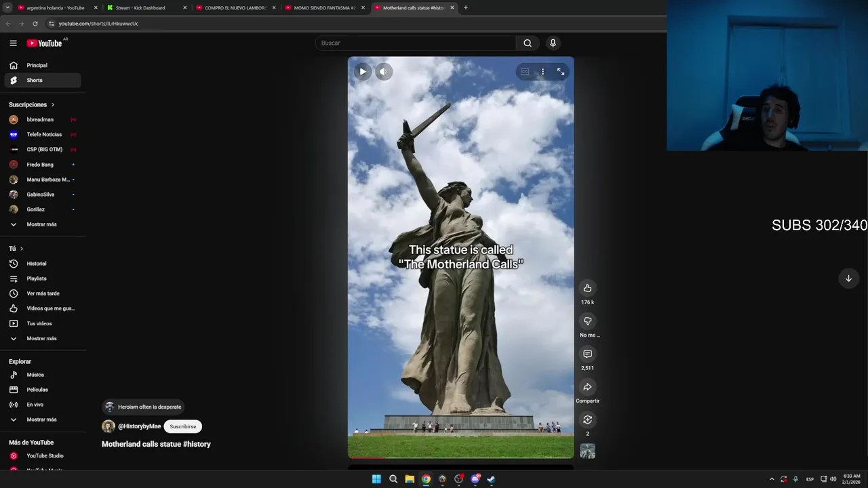Viewport: 868px width, 488px height.
Task: Open Playlists in the sidebar
Action: [43, 279]
